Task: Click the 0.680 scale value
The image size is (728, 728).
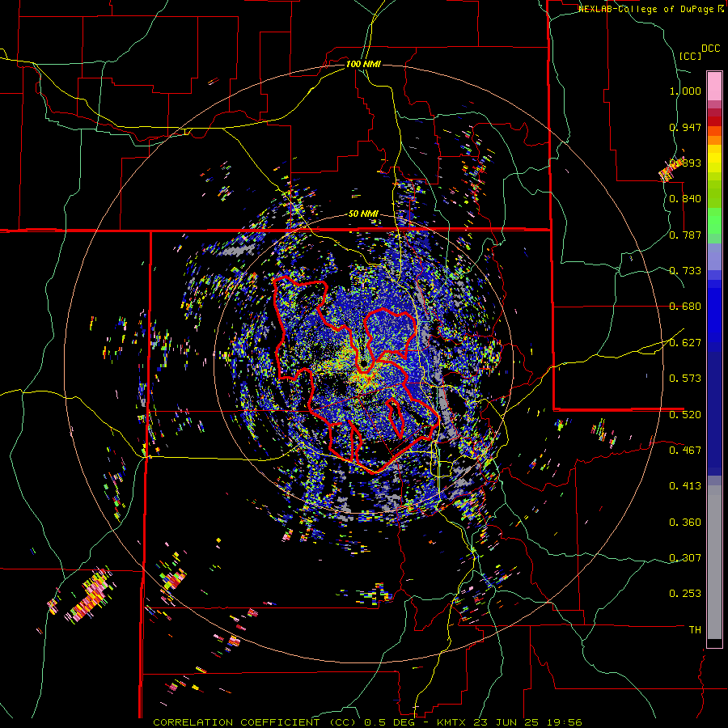Action: click(685, 306)
